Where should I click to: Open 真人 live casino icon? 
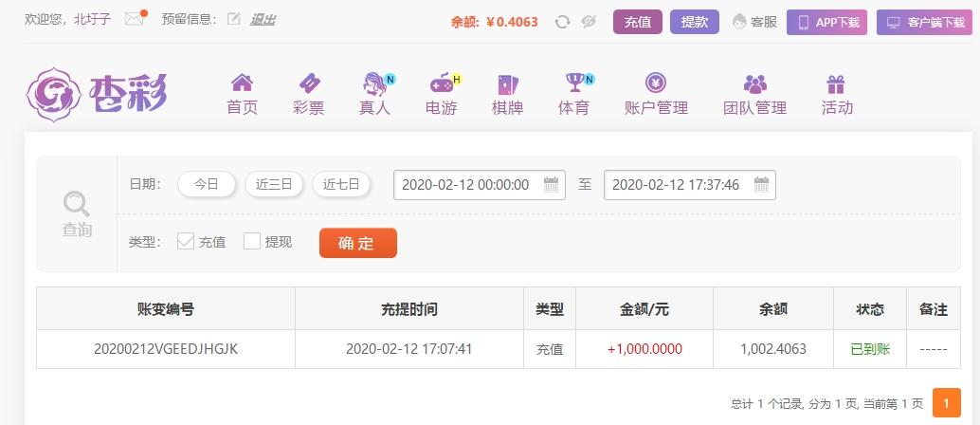(374, 83)
